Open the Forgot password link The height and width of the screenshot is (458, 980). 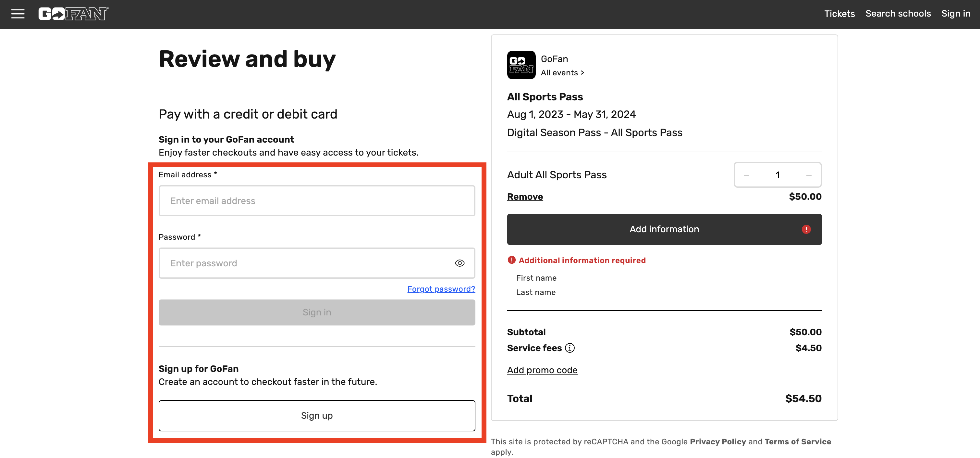[x=441, y=289]
